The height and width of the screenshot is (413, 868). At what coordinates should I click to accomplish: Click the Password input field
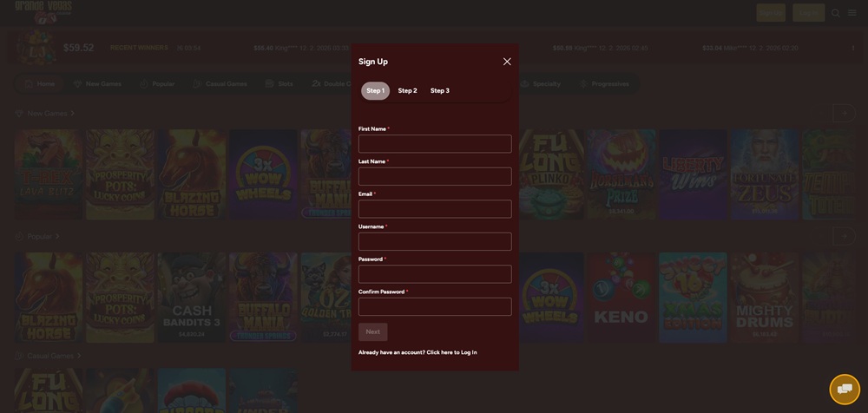pyautogui.click(x=435, y=274)
